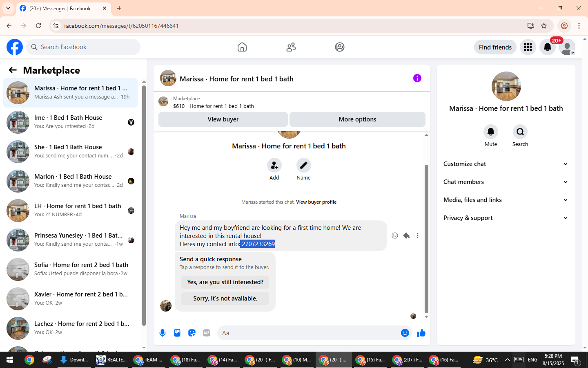Expand Chat members section
This screenshot has width=588, height=368.
[x=506, y=182]
